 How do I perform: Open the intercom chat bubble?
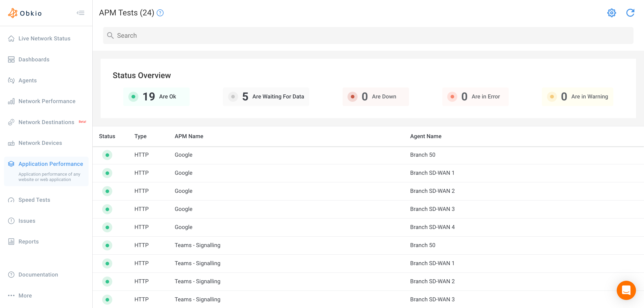pyautogui.click(x=626, y=290)
